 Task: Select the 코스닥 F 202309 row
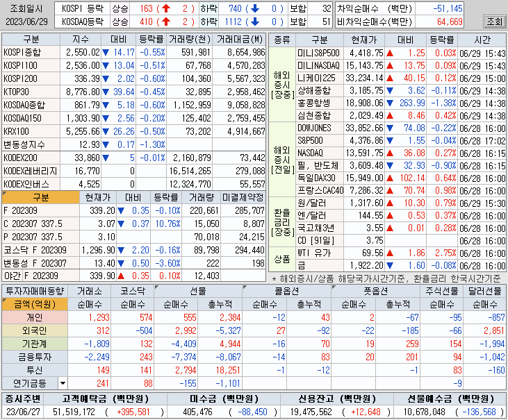pyautogui.click(x=134, y=250)
